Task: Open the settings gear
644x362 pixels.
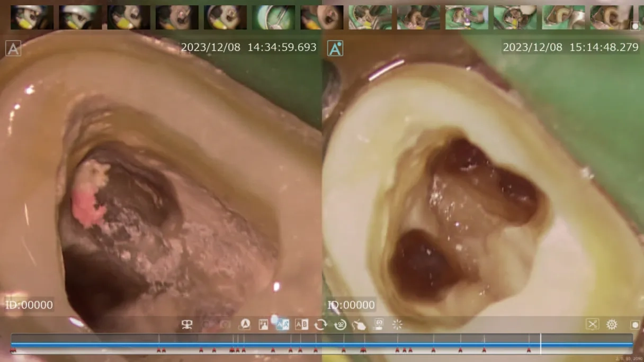Action: (x=612, y=324)
